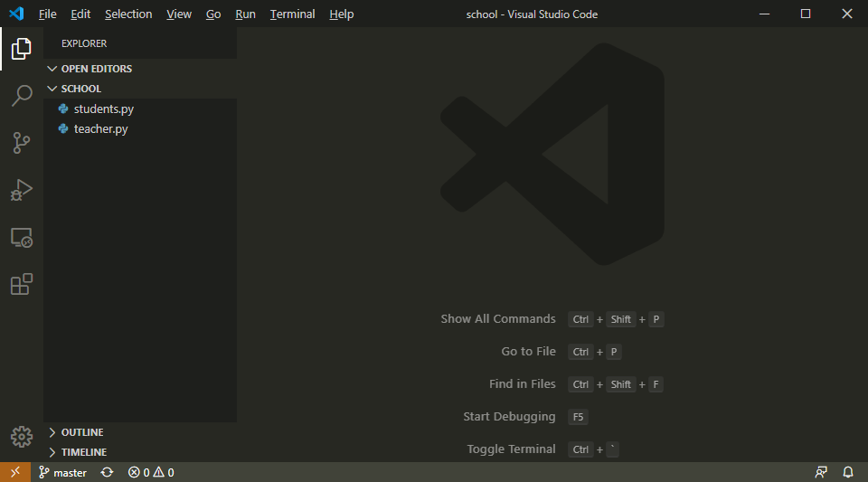Image resolution: width=868 pixels, height=482 pixels.
Task: Expand the Timeline section
Action: [140, 452]
